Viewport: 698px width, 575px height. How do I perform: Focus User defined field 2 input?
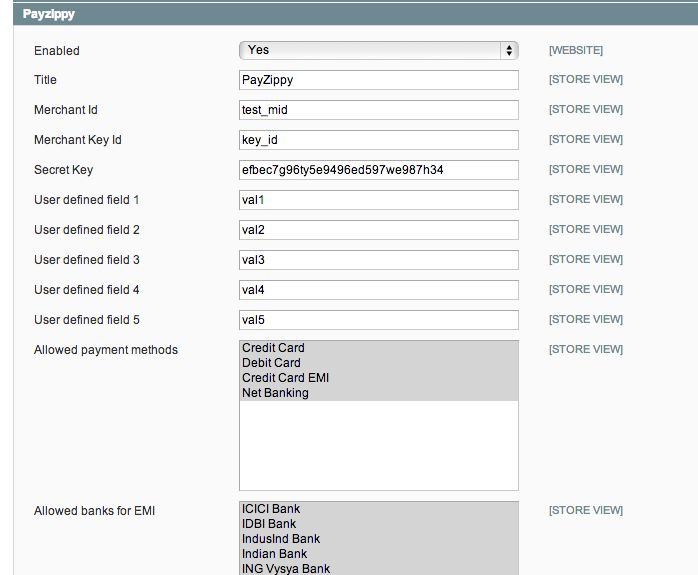[378, 230]
